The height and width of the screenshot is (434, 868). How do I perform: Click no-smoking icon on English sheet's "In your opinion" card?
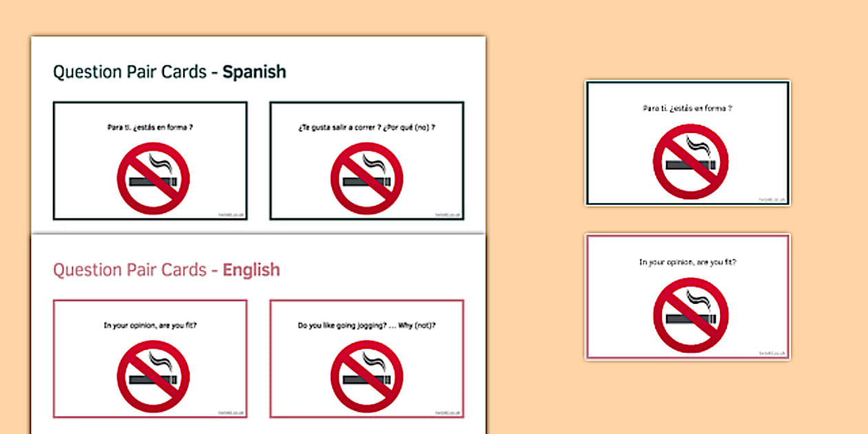[153, 376]
